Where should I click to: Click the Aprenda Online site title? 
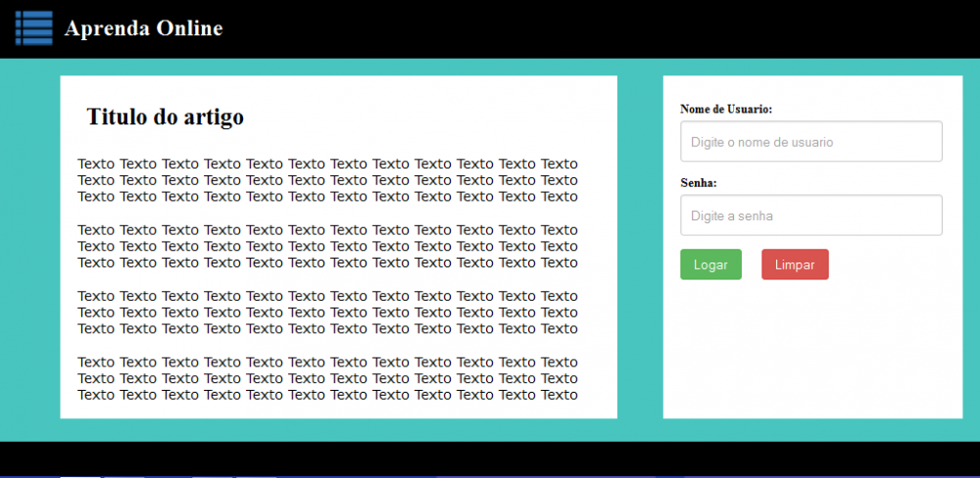point(143,28)
